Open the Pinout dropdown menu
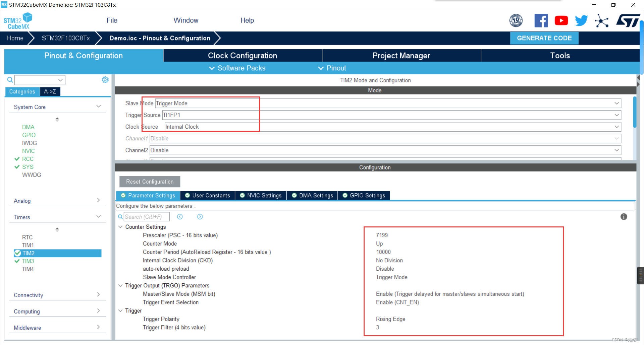This screenshot has width=644, height=345. tap(332, 68)
